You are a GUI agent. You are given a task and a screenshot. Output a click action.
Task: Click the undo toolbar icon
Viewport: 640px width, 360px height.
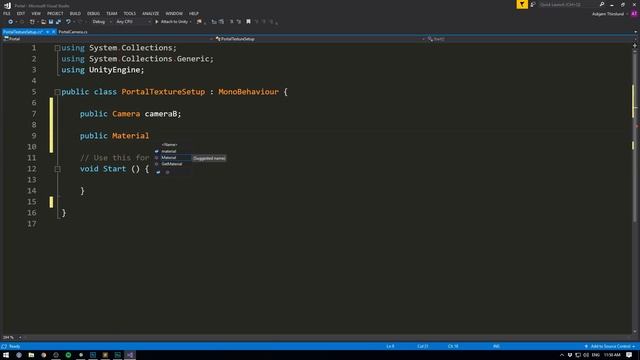(x=68, y=22)
